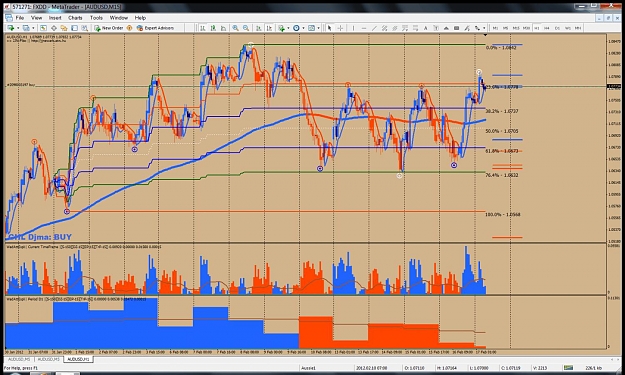The image size is (625, 375).
Task: Switch to W1 timeframe button
Action: [568, 28]
